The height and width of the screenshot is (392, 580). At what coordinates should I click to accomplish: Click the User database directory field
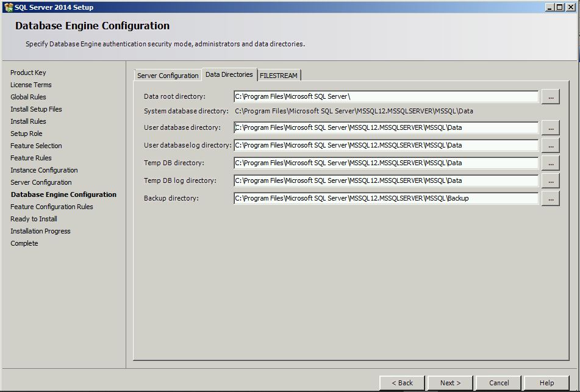(386, 127)
